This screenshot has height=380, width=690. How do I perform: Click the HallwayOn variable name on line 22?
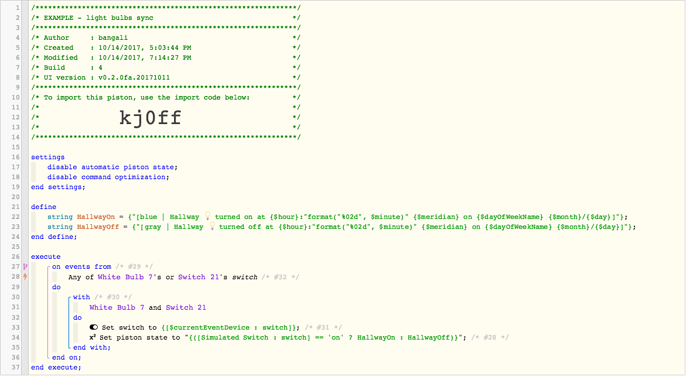[95, 217]
